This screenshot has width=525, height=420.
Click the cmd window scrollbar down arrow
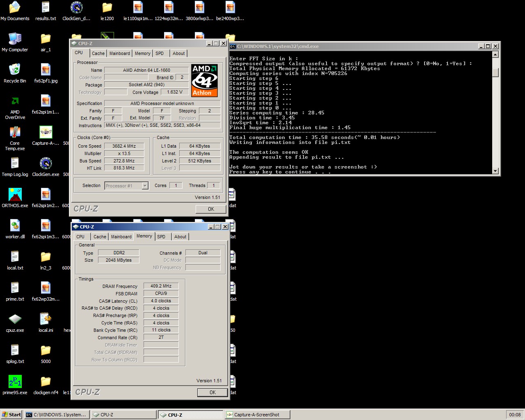495,171
